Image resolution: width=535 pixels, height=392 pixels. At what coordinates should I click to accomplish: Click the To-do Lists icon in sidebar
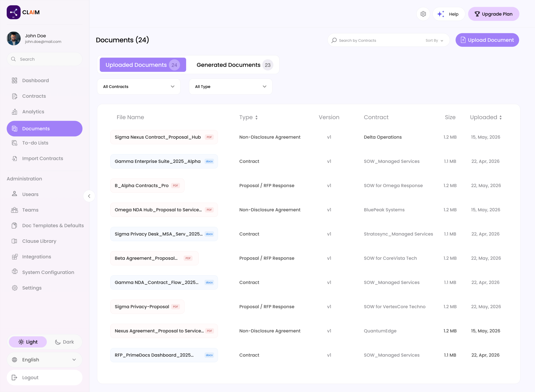[x=14, y=143]
